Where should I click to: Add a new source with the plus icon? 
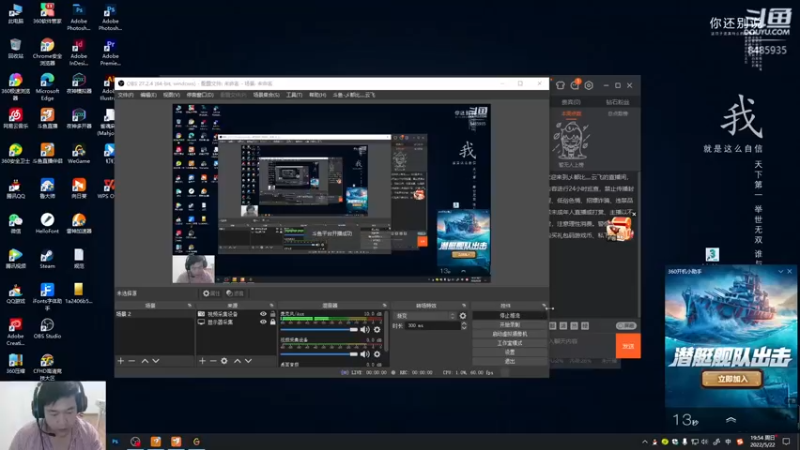(x=202, y=361)
